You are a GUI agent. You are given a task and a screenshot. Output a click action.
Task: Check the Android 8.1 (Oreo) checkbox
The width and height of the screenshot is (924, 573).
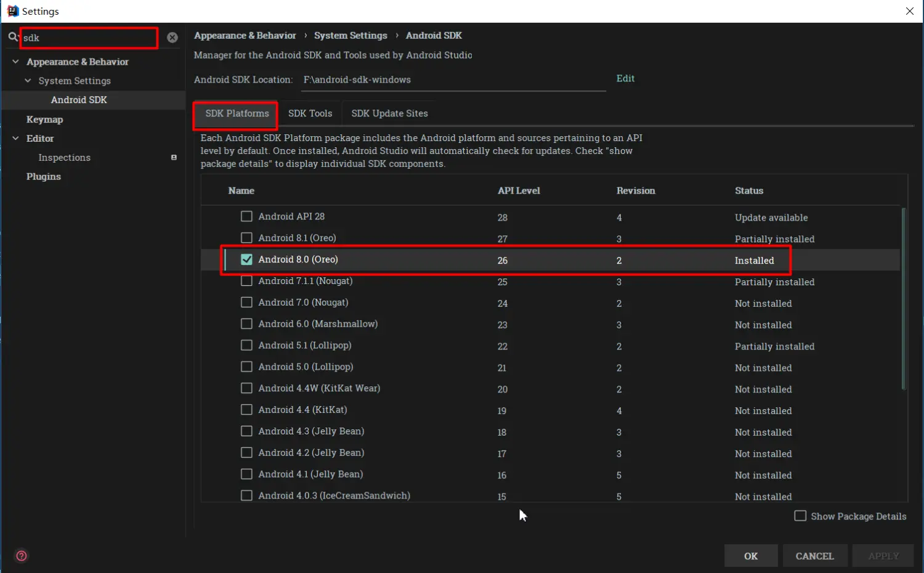point(246,238)
